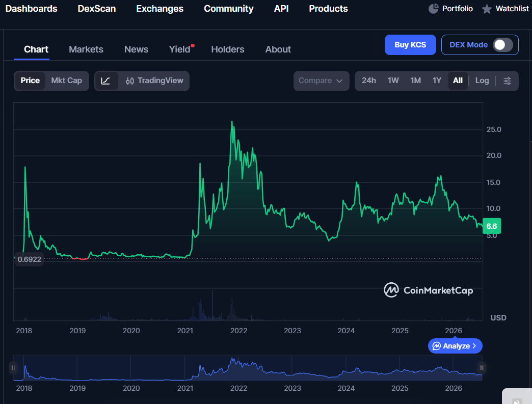The image size is (532, 404).
Task: Select the Mkt Cap toggle option
Action: click(x=66, y=80)
